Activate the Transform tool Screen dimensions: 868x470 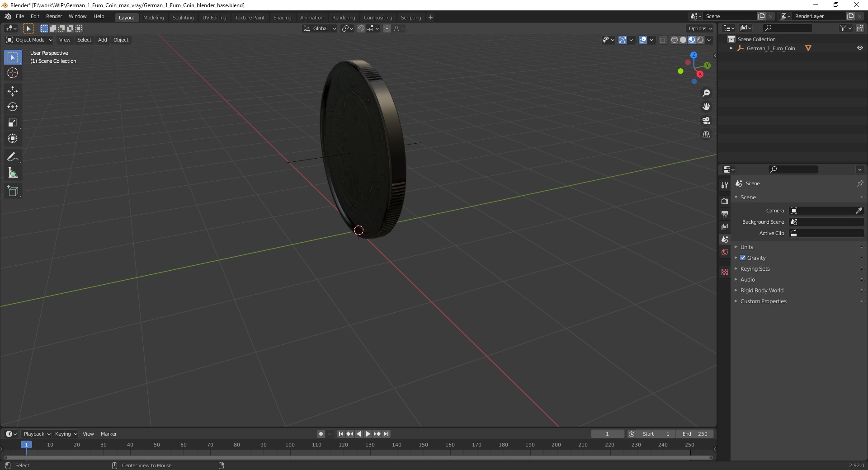click(13, 138)
